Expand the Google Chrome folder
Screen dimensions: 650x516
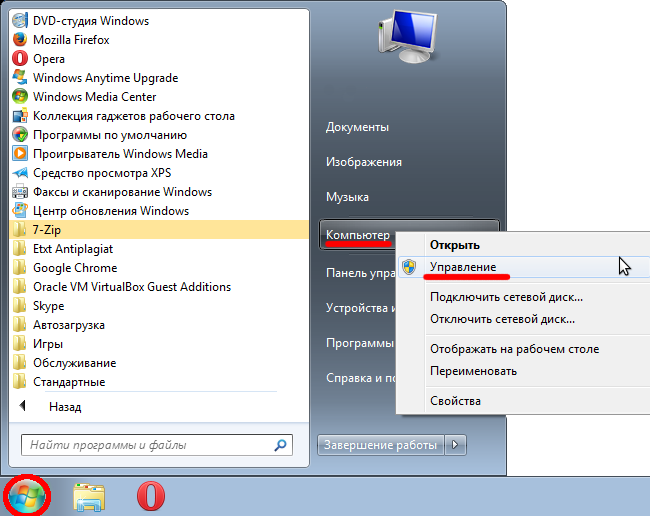point(159,268)
